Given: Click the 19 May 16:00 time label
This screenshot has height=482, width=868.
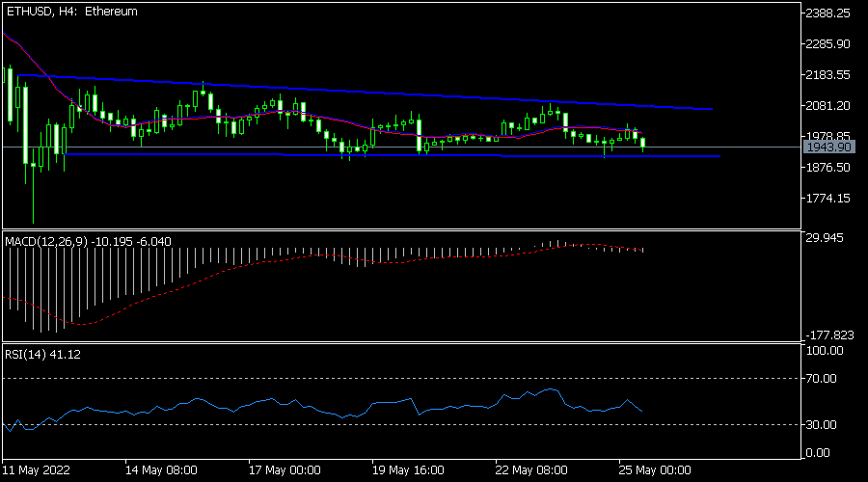Looking at the screenshot, I should pos(408,470).
